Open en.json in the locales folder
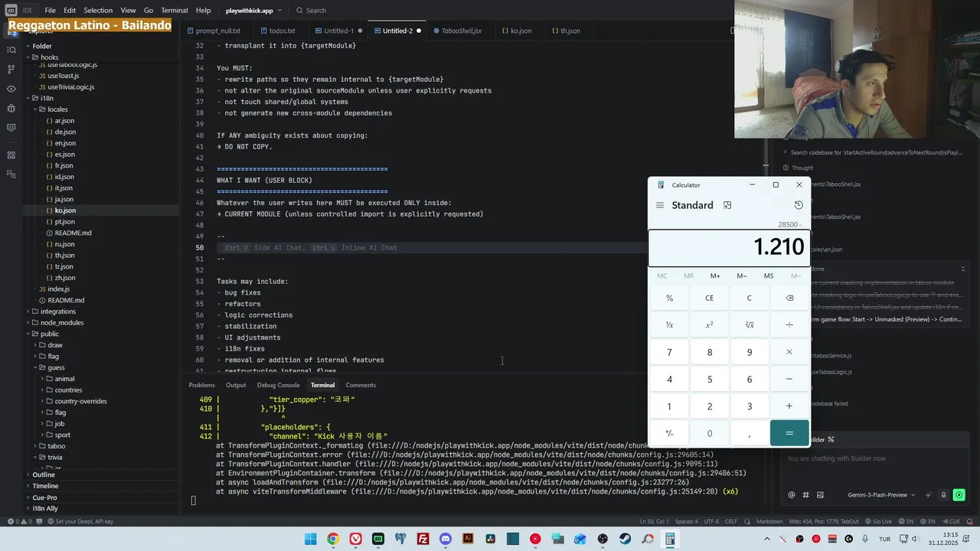980x551 pixels. (64, 143)
